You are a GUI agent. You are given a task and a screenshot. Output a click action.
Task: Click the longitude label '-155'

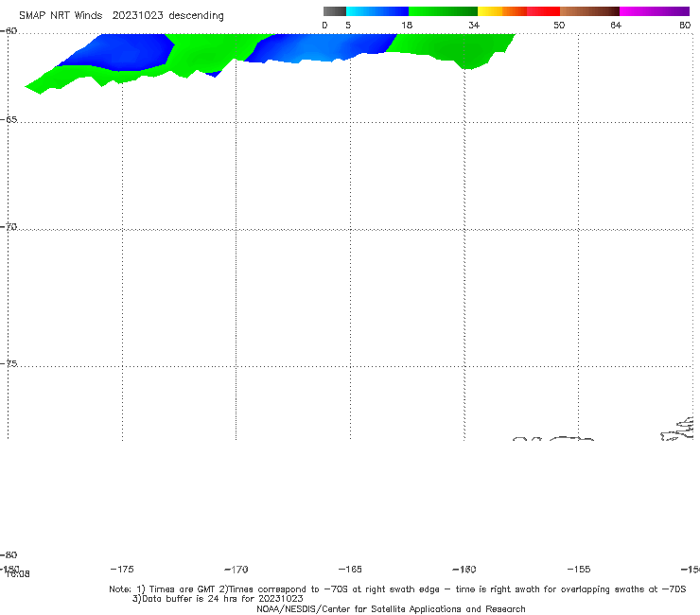579,569
